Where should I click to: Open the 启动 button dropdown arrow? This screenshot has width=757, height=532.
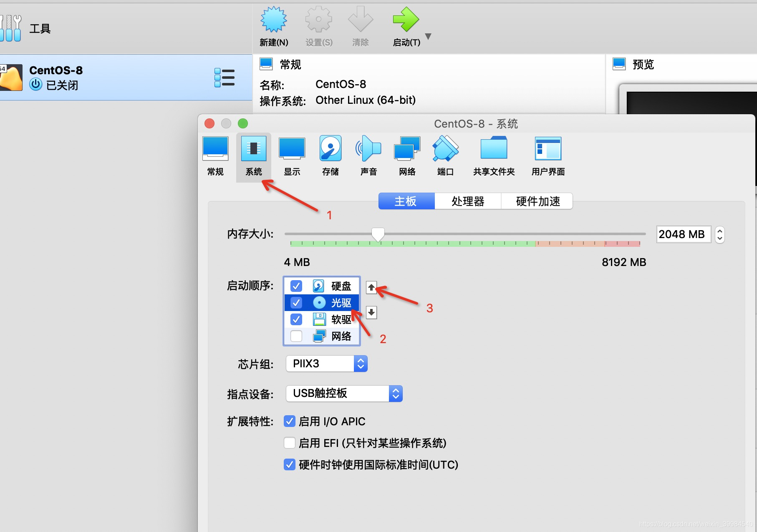click(x=428, y=37)
